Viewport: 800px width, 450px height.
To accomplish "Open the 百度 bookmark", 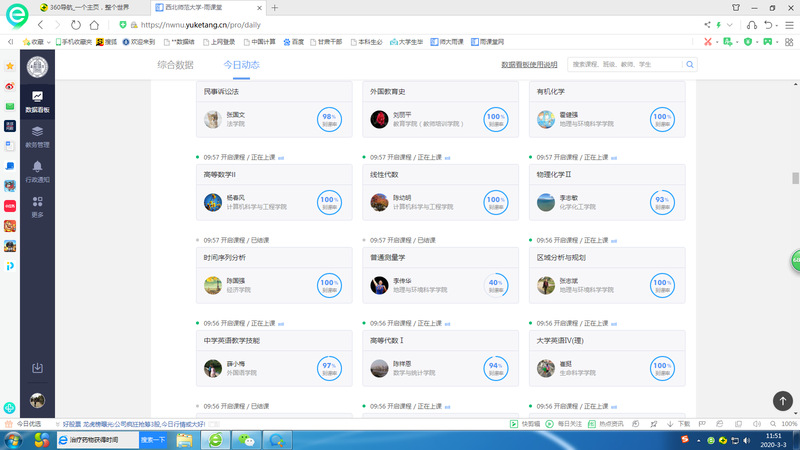I will coord(293,42).
